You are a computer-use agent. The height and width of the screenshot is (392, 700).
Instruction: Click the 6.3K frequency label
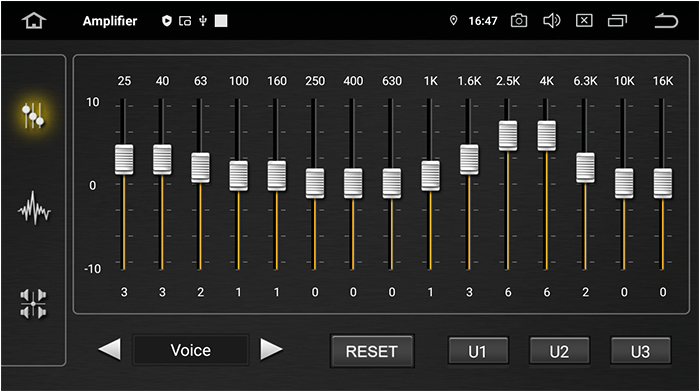(x=585, y=81)
